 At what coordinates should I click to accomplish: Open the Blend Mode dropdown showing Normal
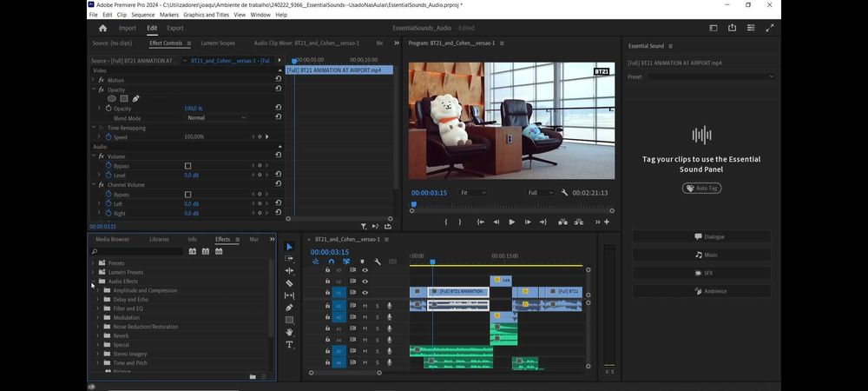(216, 117)
